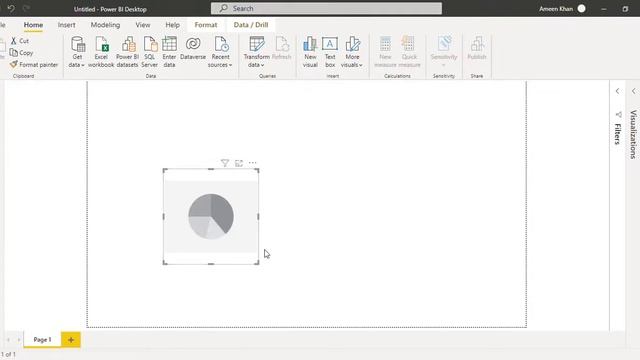The width and height of the screenshot is (640, 360).
Task: Click the Redo arrow icon
Action: [x=26, y=8]
